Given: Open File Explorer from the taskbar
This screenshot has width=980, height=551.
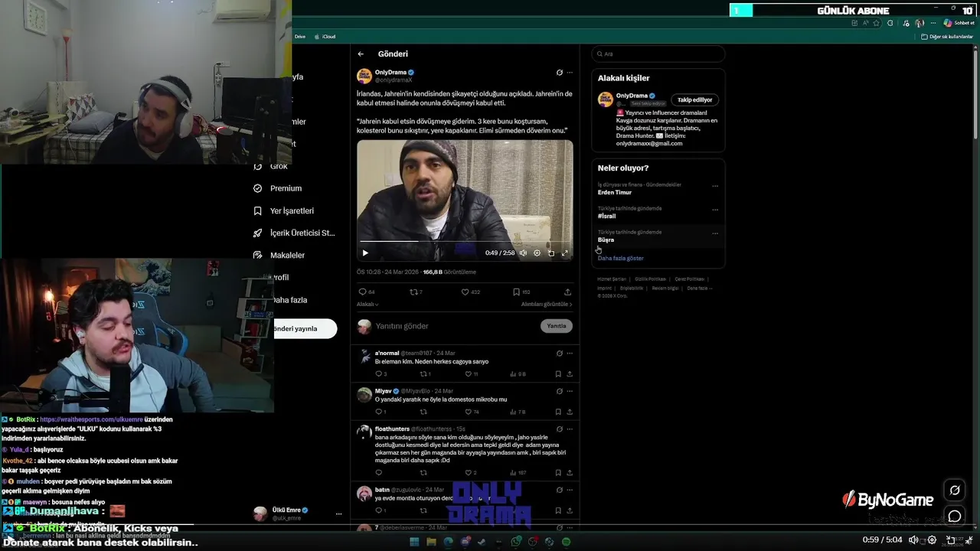Looking at the screenshot, I should tap(431, 542).
